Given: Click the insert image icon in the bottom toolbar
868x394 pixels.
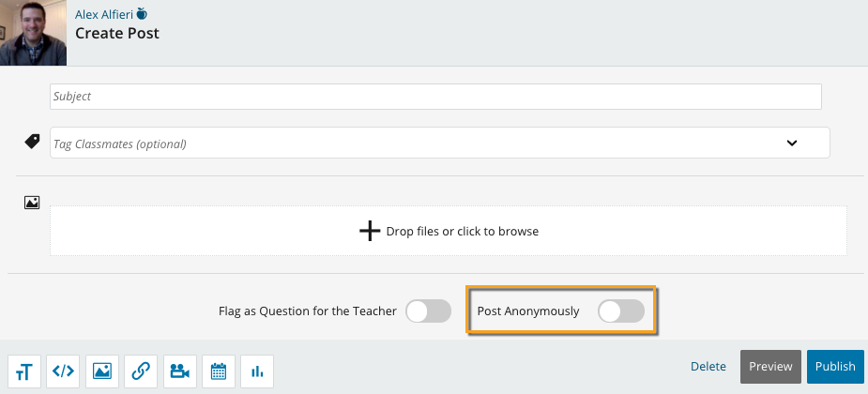Looking at the screenshot, I should point(102,371).
